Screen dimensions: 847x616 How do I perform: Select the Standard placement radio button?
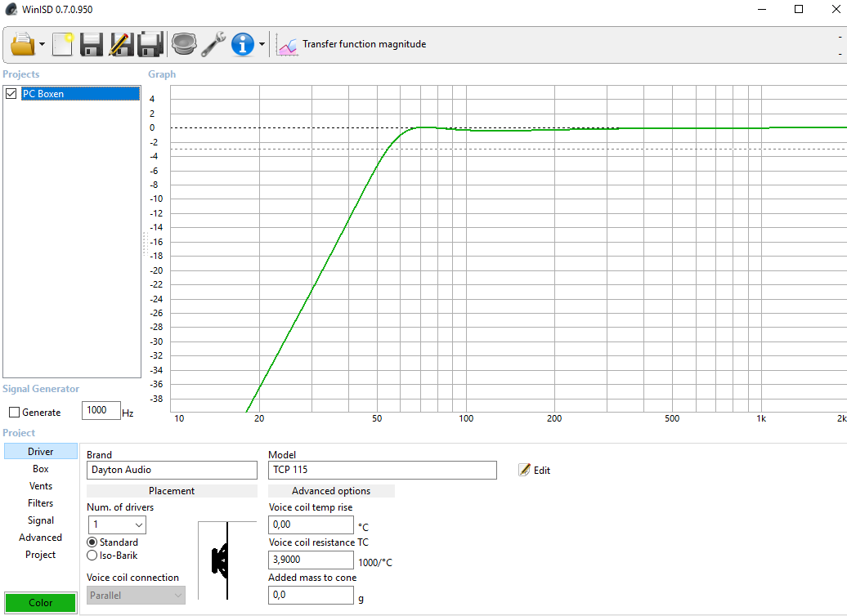pos(92,542)
